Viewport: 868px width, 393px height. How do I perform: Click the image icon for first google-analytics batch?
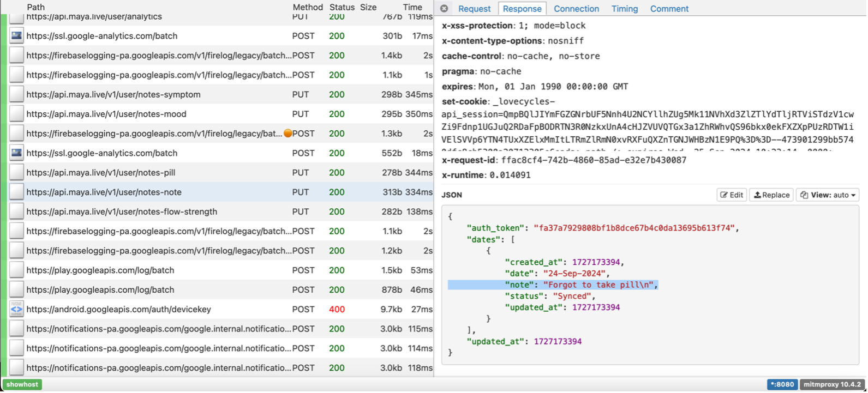(x=17, y=36)
